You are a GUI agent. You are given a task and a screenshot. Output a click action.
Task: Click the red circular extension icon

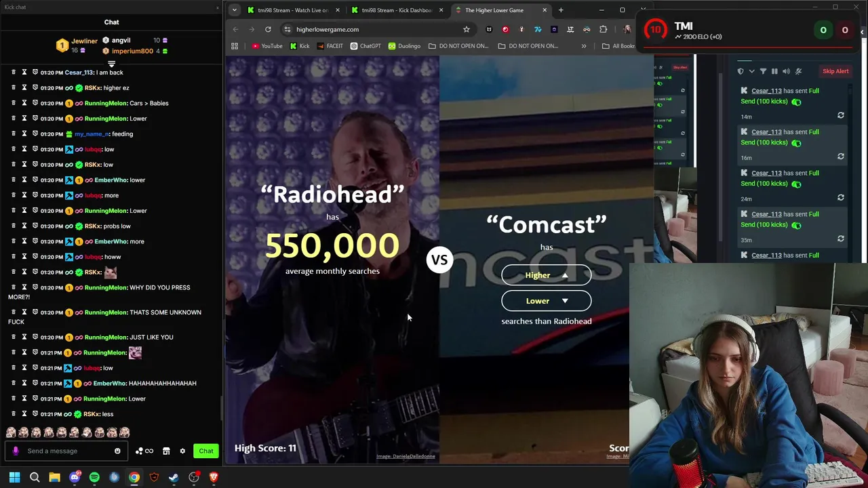505,29
